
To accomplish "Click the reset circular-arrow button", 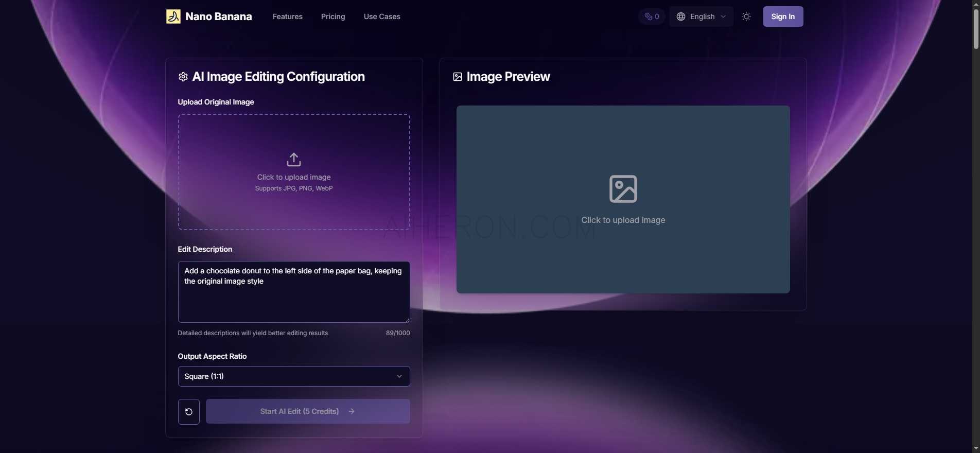I will (x=189, y=411).
